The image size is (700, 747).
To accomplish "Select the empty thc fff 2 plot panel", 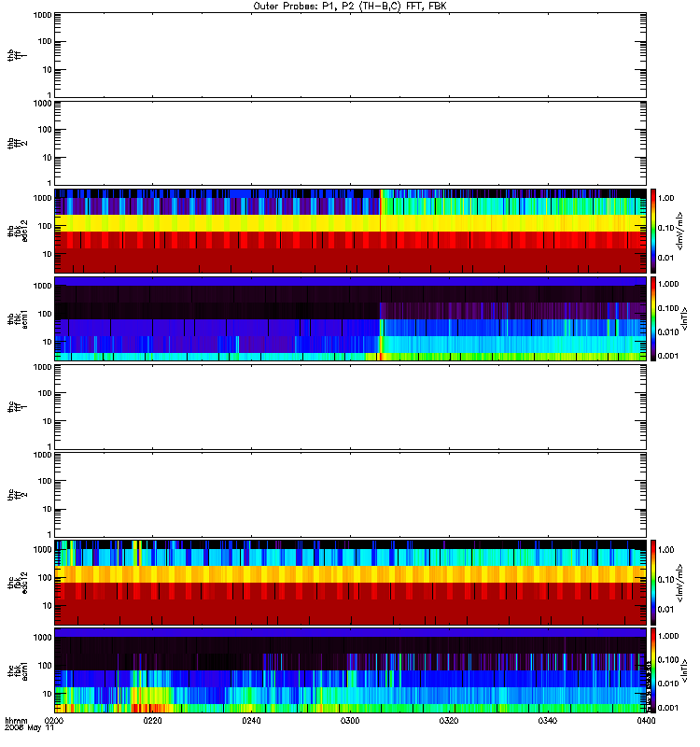I will click(351, 495).
